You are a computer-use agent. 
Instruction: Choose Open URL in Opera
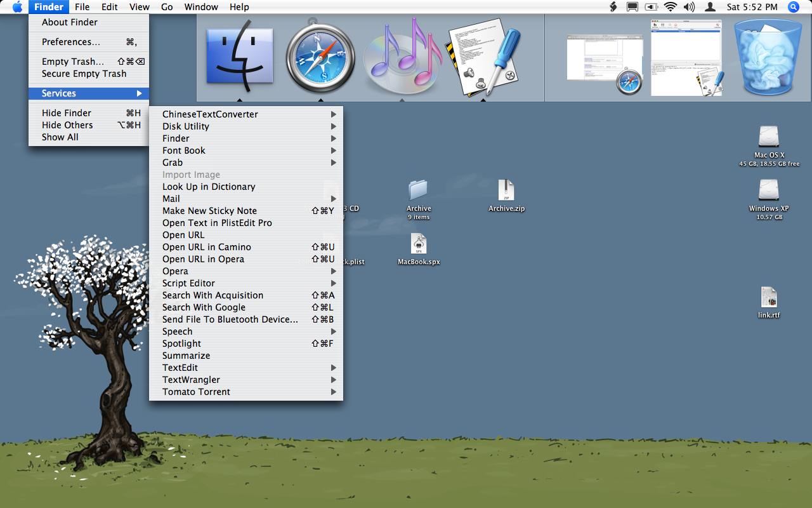coord(246,259)
